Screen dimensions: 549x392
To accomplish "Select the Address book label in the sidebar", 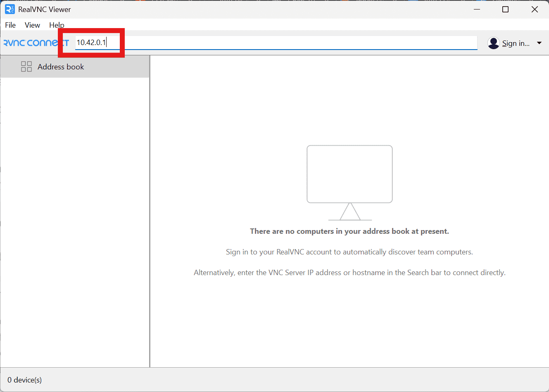I will (x=61, y=67).
